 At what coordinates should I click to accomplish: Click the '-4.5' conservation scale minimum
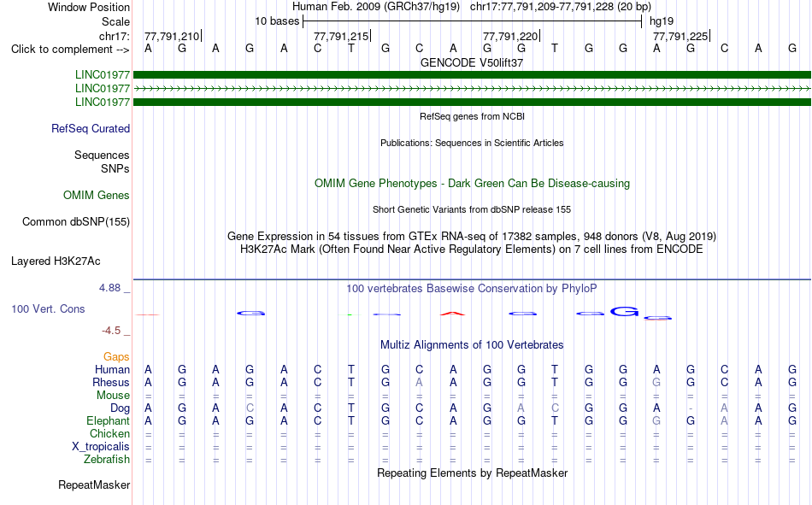pyautogui.click(x=111, y=331)
